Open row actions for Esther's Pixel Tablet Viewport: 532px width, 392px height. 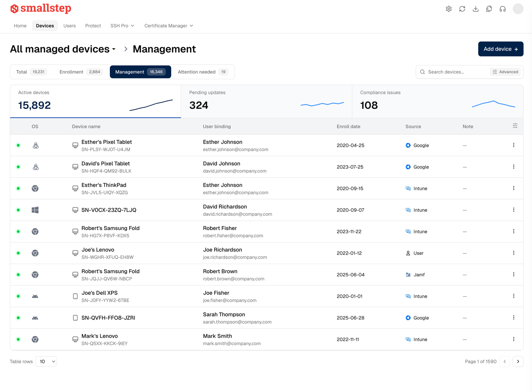click(x=514, y=145)
